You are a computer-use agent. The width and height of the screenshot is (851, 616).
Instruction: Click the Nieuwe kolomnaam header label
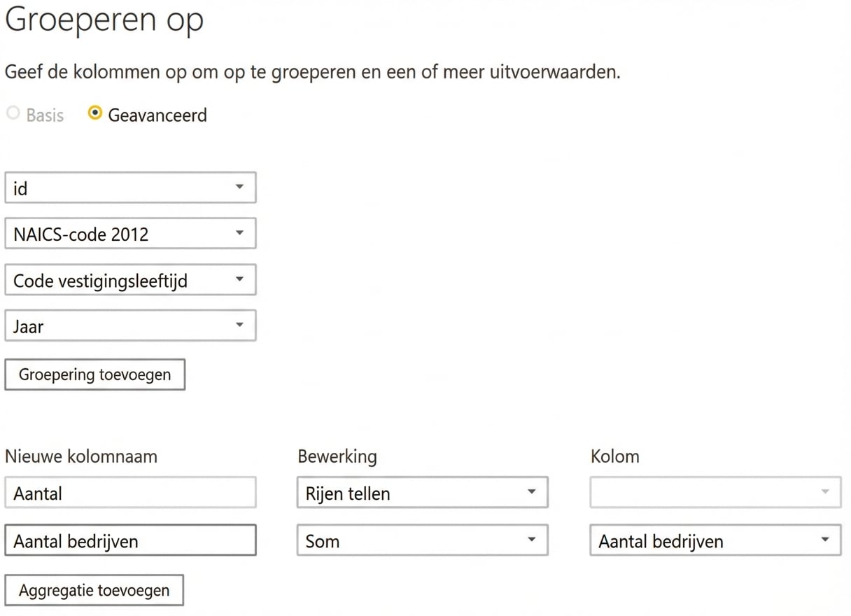click(81, 457)
